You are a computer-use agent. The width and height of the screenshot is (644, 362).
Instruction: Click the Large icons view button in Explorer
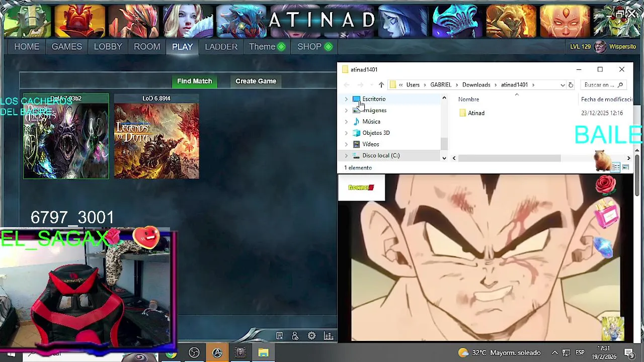click(x=625, y=167)
